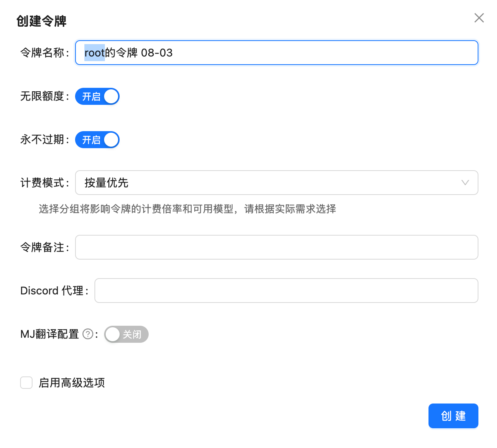Check the 启用高级选项 checkbox
The width and height of the screenshot is (497, 448).
click(26, 383)
